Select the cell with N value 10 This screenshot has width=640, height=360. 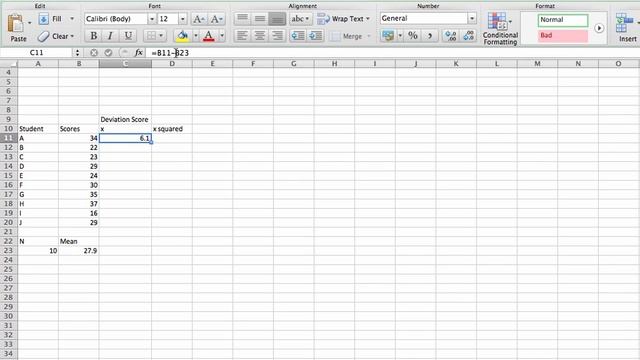point(38,251)
